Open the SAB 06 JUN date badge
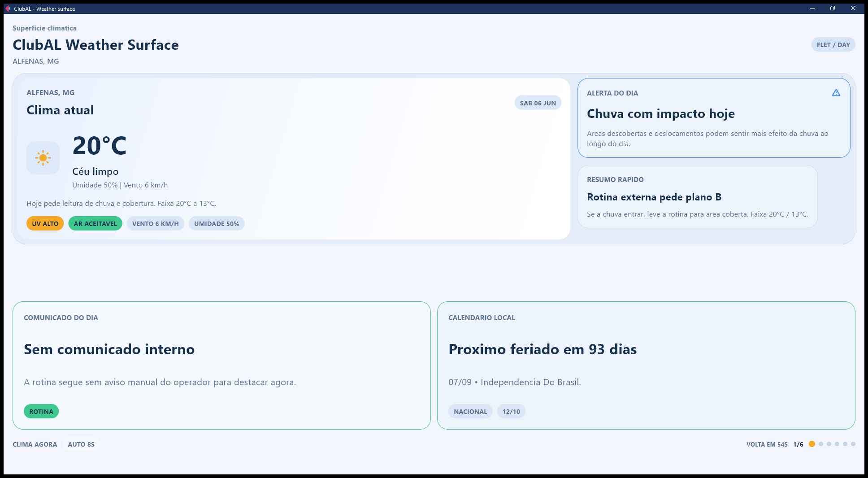Image resolution: width=868 pixels, height=478 pixels. [538, 103]
